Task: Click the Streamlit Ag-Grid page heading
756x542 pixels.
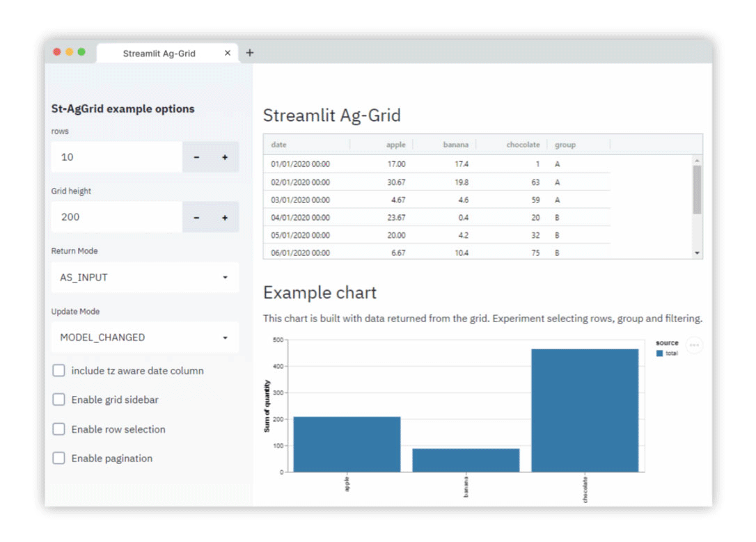Action: click(332, 115)
